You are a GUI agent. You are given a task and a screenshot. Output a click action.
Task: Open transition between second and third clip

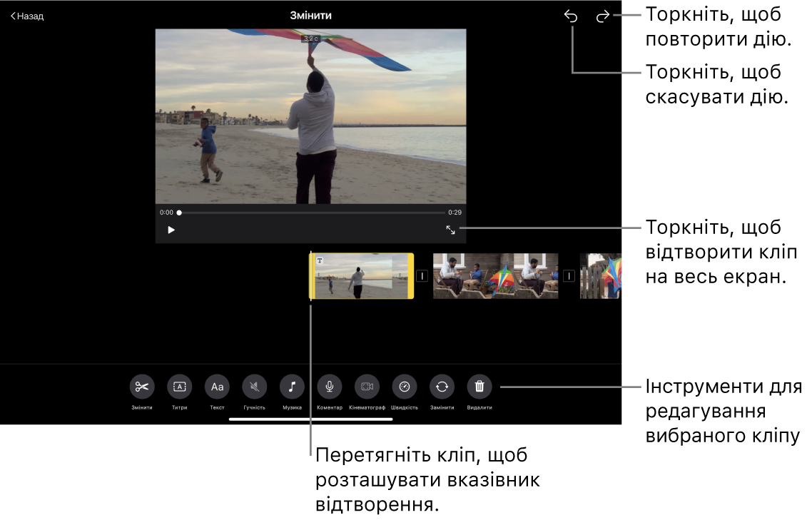569,276
